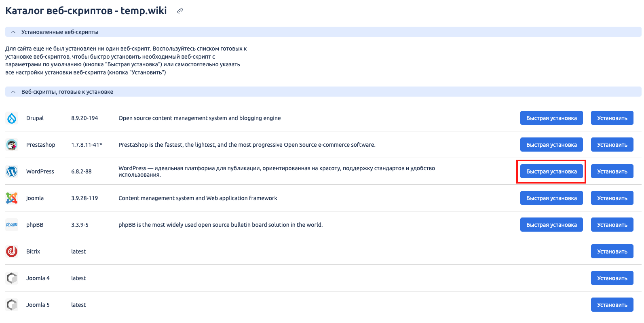
Task: Click the Joomla 4 latest version text
Action: coord(78,278)
